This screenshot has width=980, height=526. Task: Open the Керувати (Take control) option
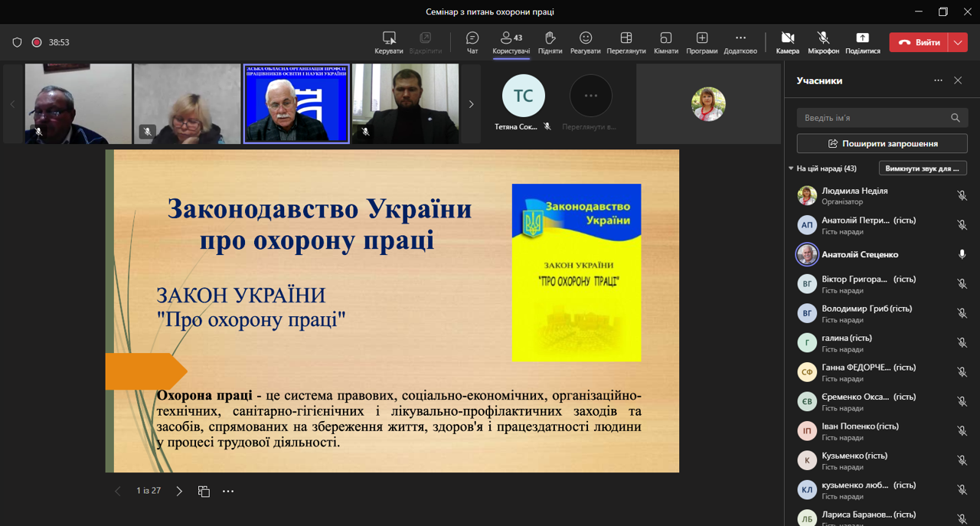[389, 42]
